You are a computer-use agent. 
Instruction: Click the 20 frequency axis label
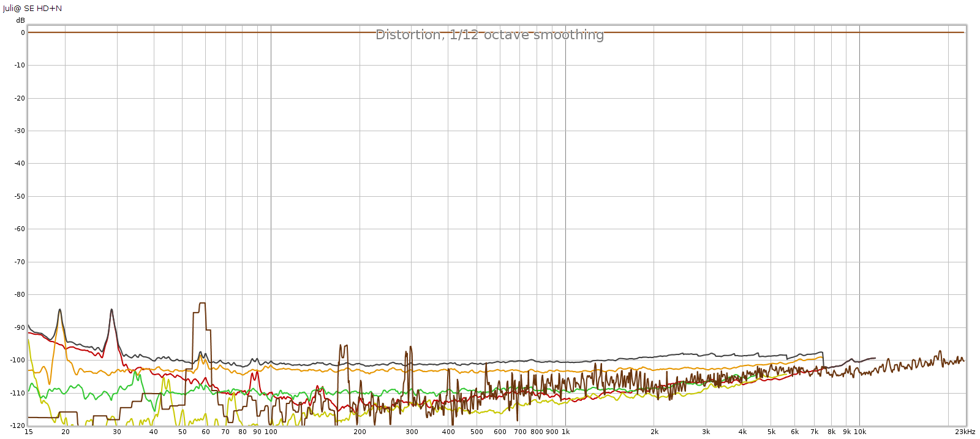(65, 432)
